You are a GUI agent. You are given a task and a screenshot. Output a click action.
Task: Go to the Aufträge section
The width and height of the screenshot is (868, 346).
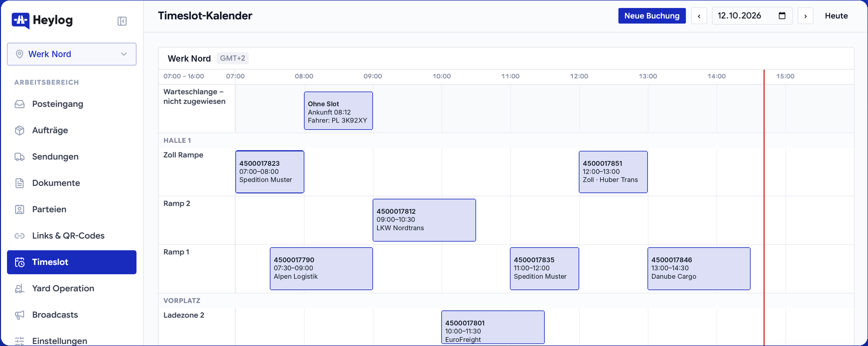[x=72, y=130]
